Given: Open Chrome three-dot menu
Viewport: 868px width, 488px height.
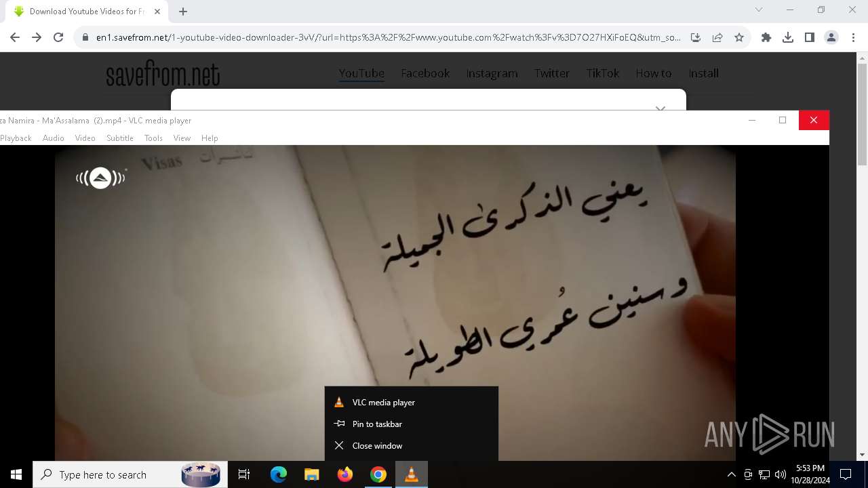Looking at the screenshot, I should point(853,37).
